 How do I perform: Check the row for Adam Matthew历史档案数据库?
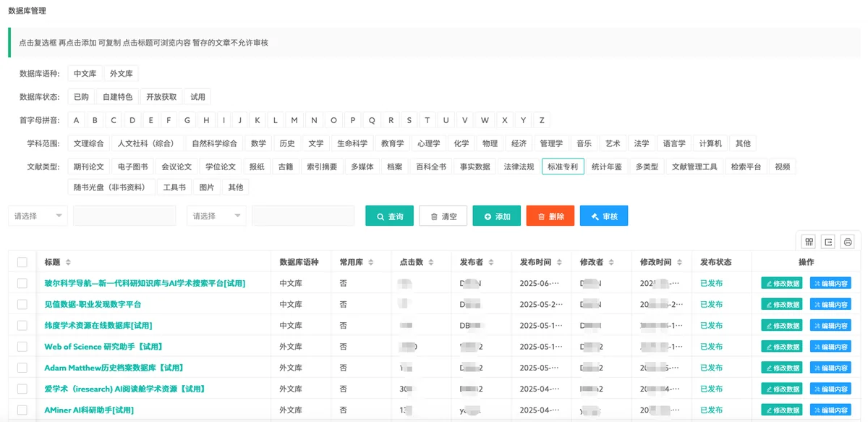click(22, 368)
